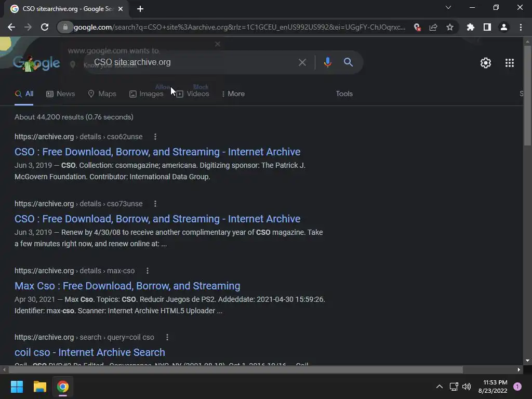Click the Chrome taskbar icon

(x=63, y=387)
